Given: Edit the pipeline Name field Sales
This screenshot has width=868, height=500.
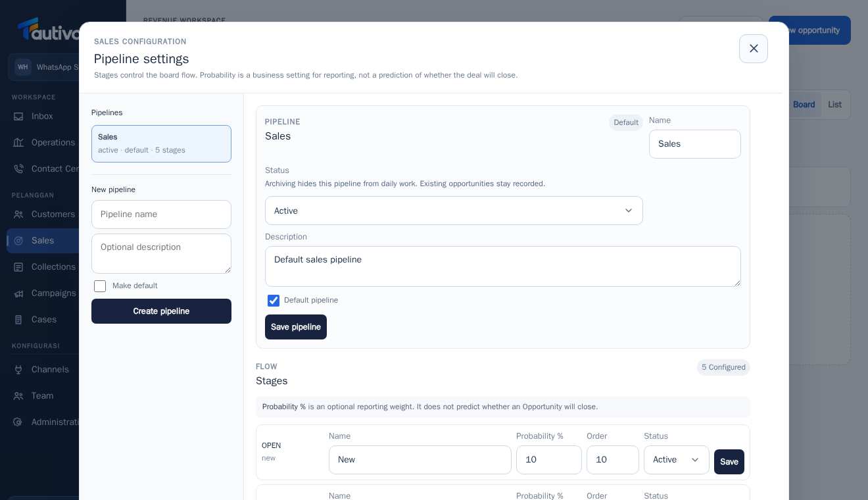Looking at the screenshot, I should pyautogui.click(x=695, y=144).
